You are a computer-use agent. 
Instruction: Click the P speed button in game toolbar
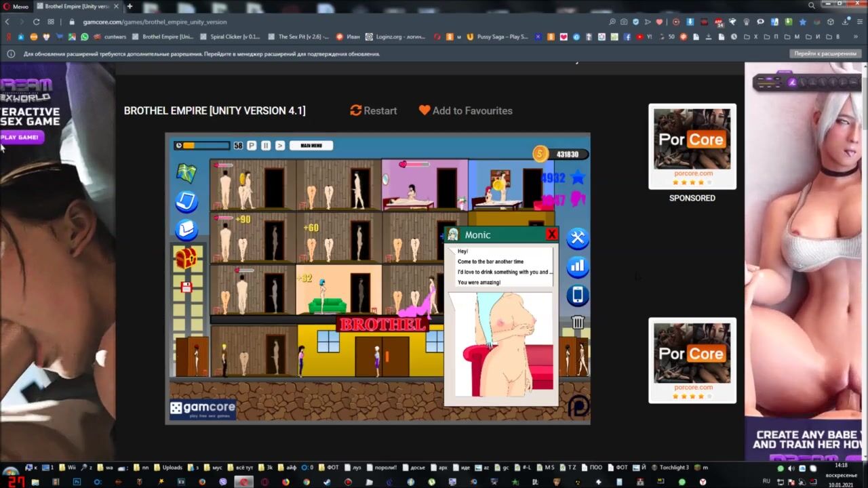coord(252,145)
